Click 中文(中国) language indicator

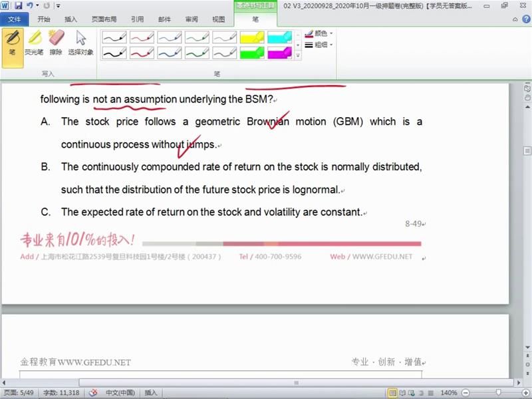click(120, 393)
